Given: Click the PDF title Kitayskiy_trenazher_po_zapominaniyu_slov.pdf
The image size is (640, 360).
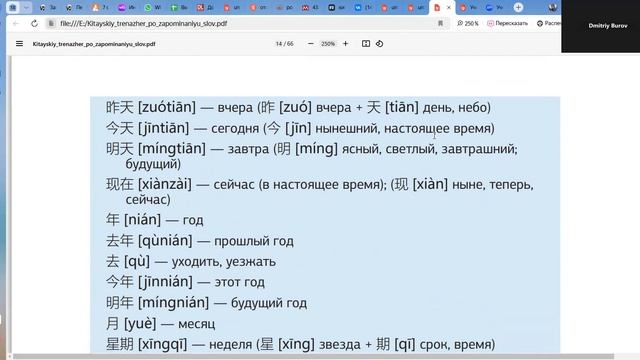Looking at the screenshot, I should [x=94, y=44].
